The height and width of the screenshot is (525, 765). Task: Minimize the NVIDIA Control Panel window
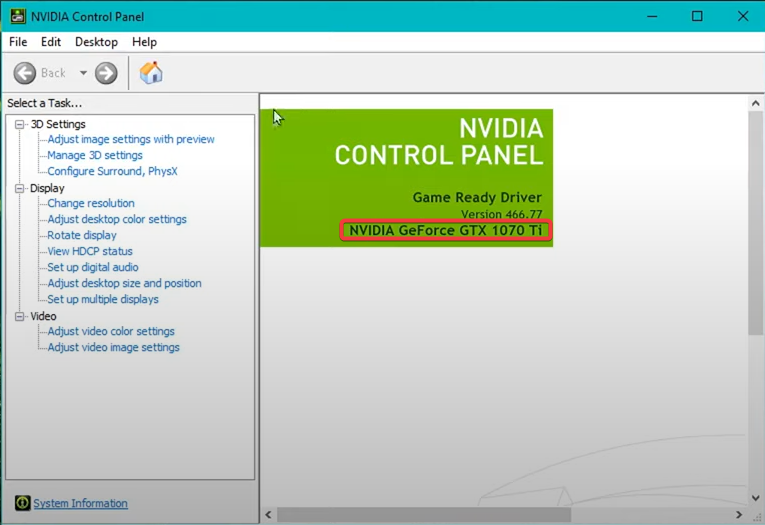[652, 16]
